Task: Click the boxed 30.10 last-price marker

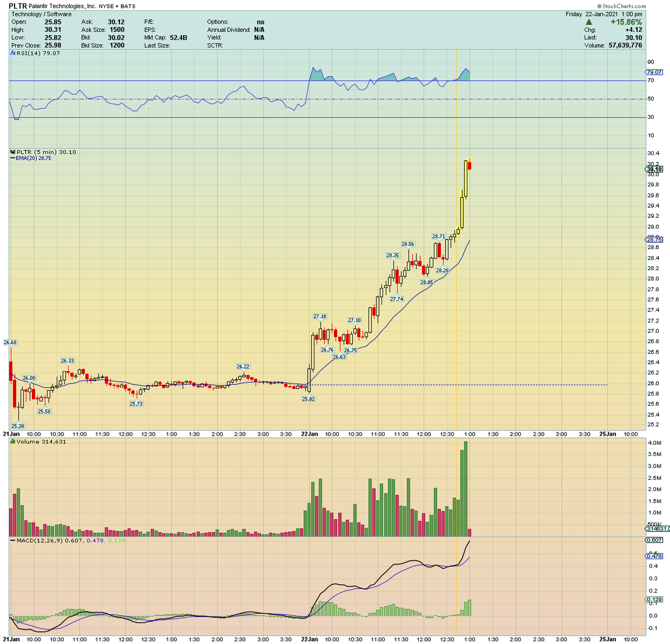Action: click(653, 169)
